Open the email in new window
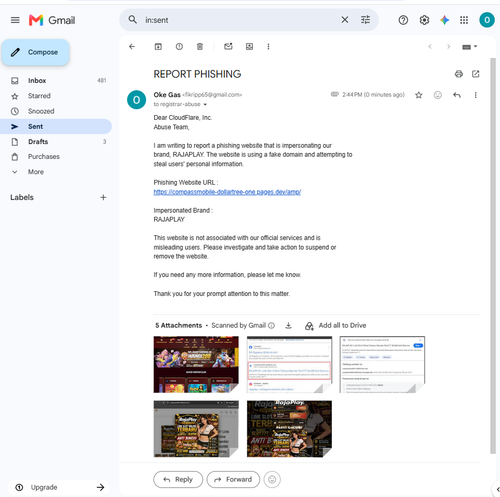 (476, 74)
